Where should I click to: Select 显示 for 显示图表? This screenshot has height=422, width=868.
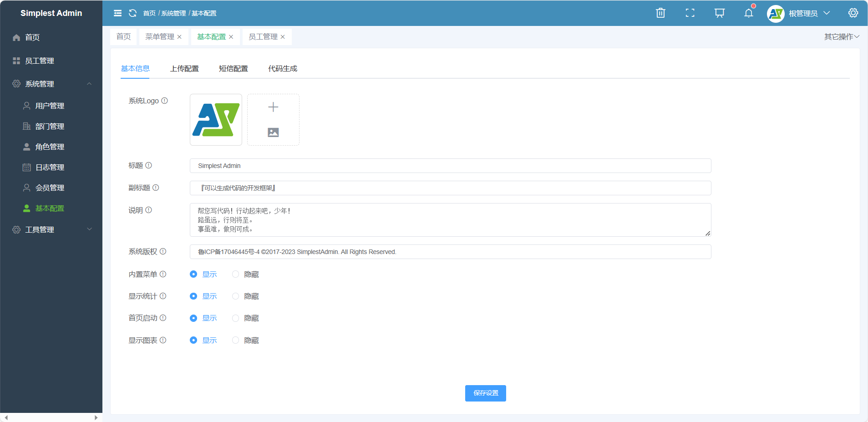tap(193, 340)
